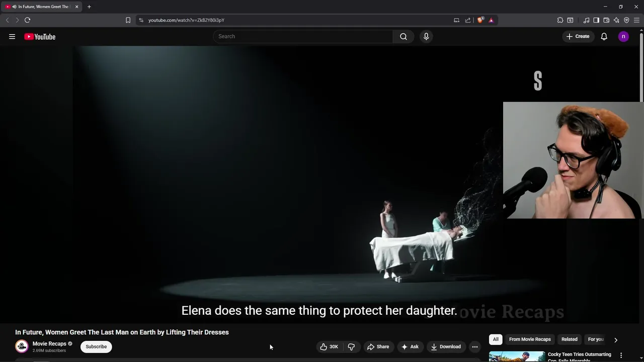644x362 pixels.
Task: Open Brave Rewards triangle icon
Action: tap(491, 20)
